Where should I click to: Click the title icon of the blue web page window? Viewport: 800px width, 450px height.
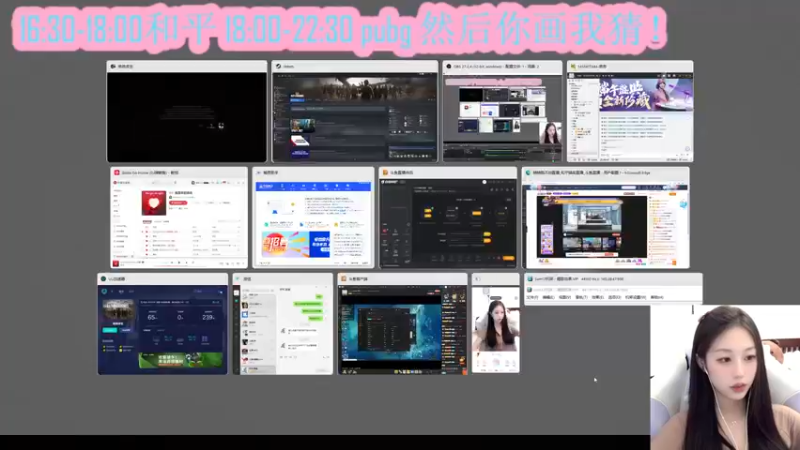pos(259,172)
